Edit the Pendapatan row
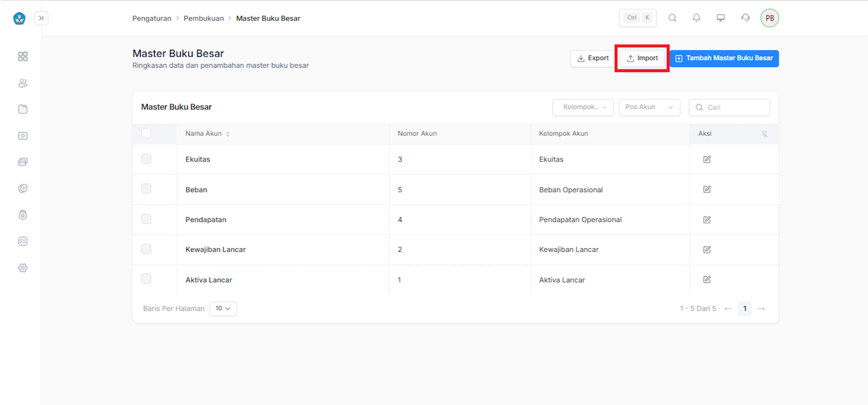This screenshot has height=405, width=868. coord(707,220)
